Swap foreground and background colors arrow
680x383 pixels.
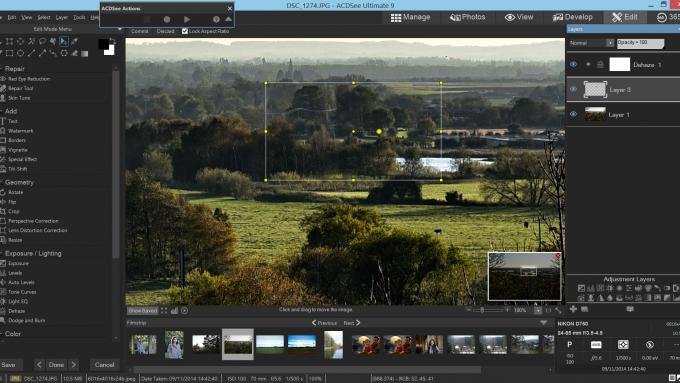pyautogui.click(x=112, y=41)
